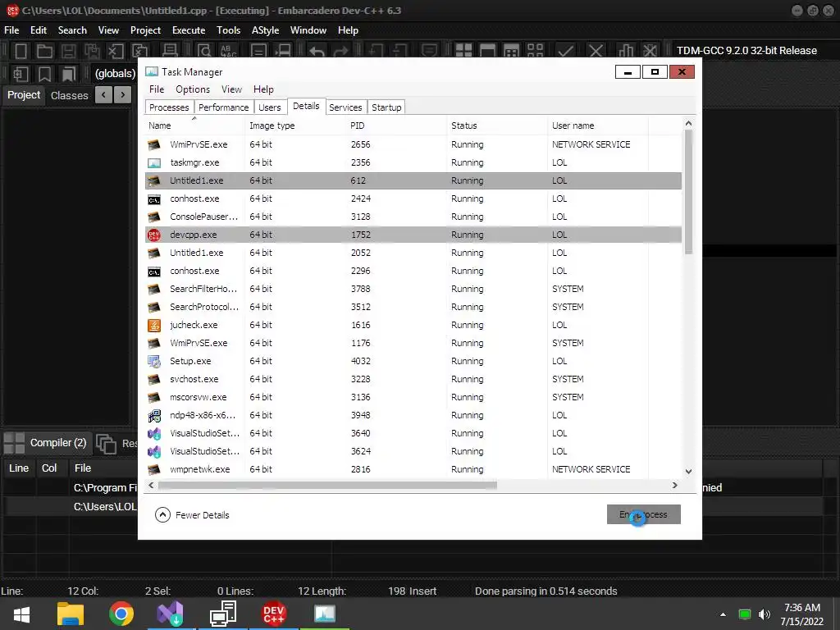Open the Windows Start menu
This screenshot has height=630, width=840.
pyautogui.click(x=21, y=614)
